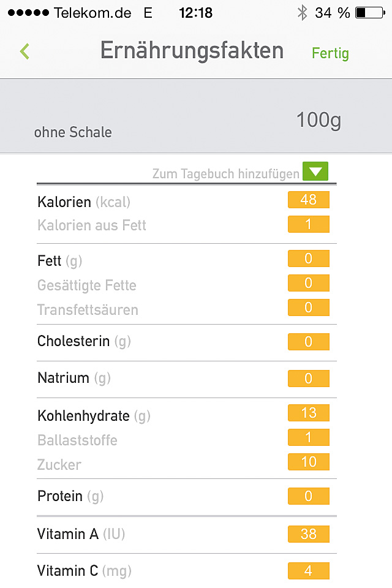Screen dimensions: 392x588
Task: Select the Vitamin A value 38
Action: click(x=308, y=534)
